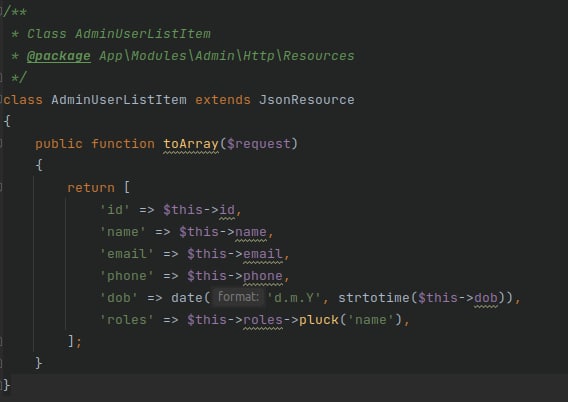
Task: Click the closing '];' of the array
Action: point(75,341)
